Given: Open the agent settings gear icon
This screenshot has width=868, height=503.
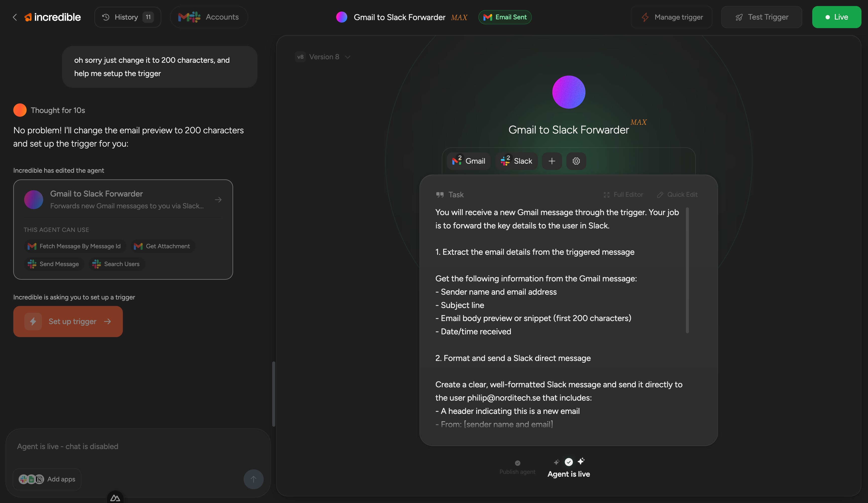Looking at the screenshot, I should (x=576, y=161).
